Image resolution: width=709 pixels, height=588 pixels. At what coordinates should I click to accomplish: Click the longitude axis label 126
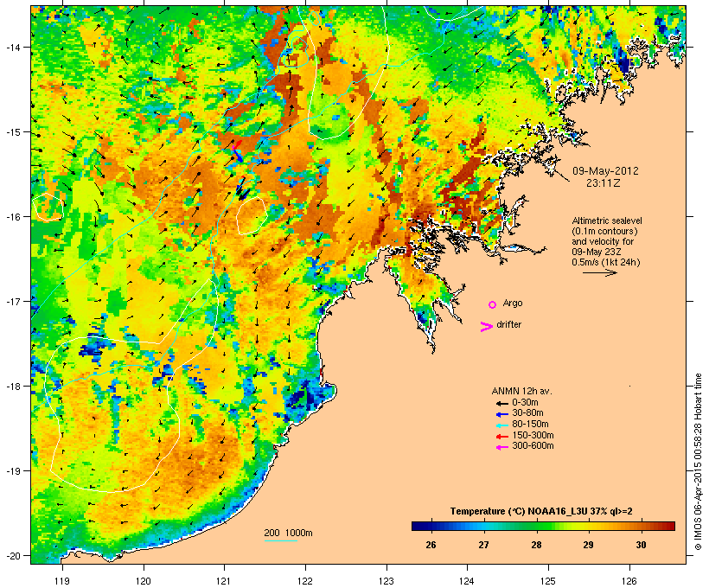(x=629, y=581)
